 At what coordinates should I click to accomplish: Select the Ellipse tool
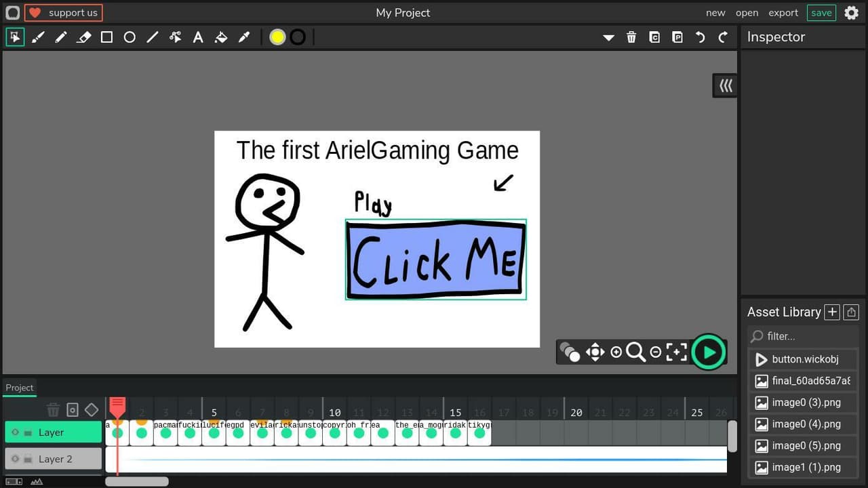tap(130, 37)
